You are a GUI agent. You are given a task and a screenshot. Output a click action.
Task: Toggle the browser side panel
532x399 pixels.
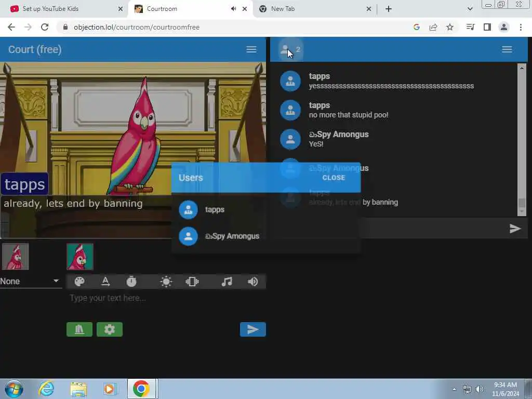click(x=487, y=27)
